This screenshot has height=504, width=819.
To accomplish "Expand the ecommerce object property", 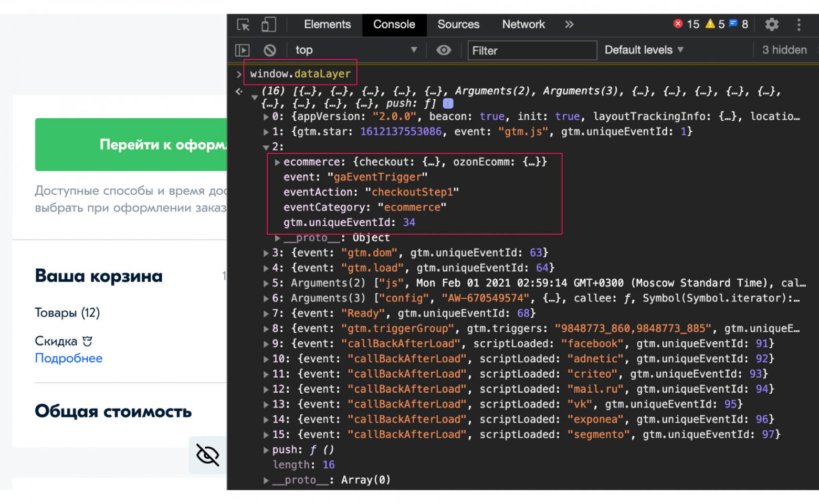I will click(277, 162).
